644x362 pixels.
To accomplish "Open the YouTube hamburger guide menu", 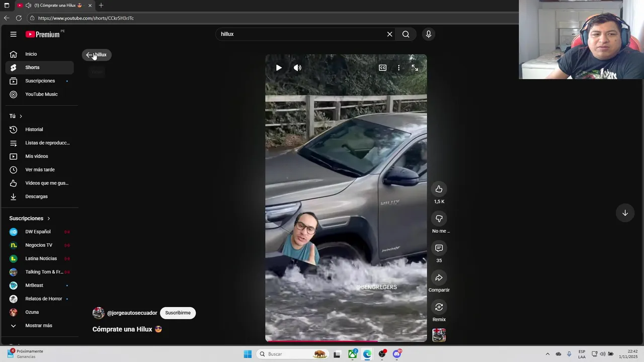I will coord(14,34).
